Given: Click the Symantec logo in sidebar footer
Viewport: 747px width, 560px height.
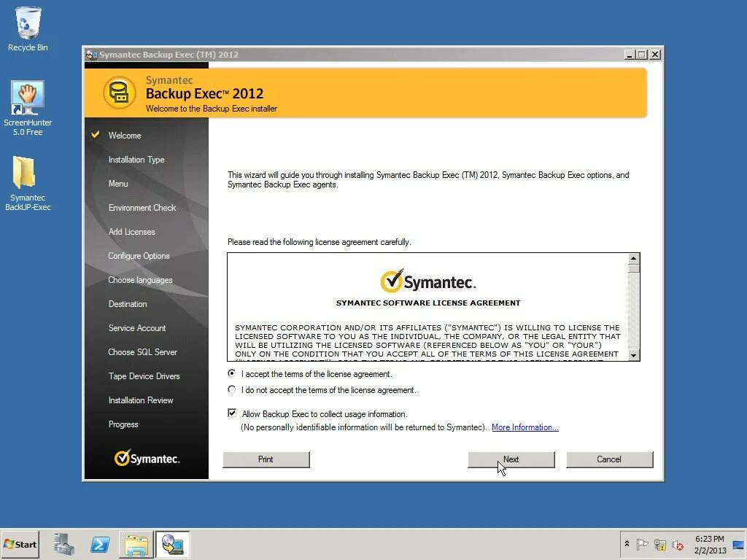Looking at the screenshot, I should pyautogui.click(x=147, y=458).
